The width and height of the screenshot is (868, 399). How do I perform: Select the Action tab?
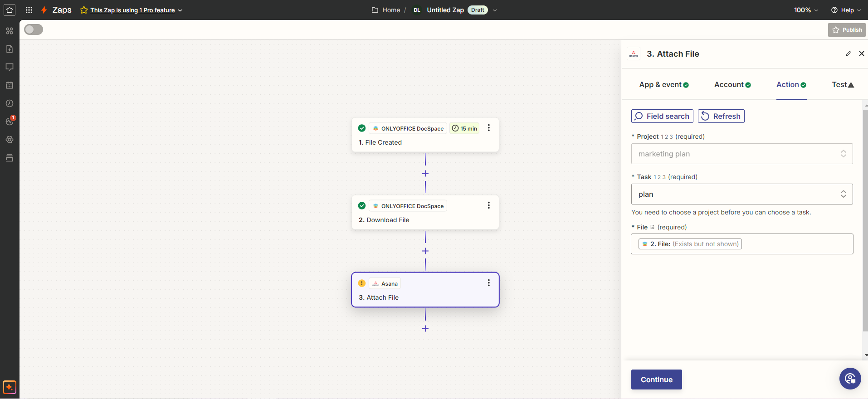click(791, 85)
